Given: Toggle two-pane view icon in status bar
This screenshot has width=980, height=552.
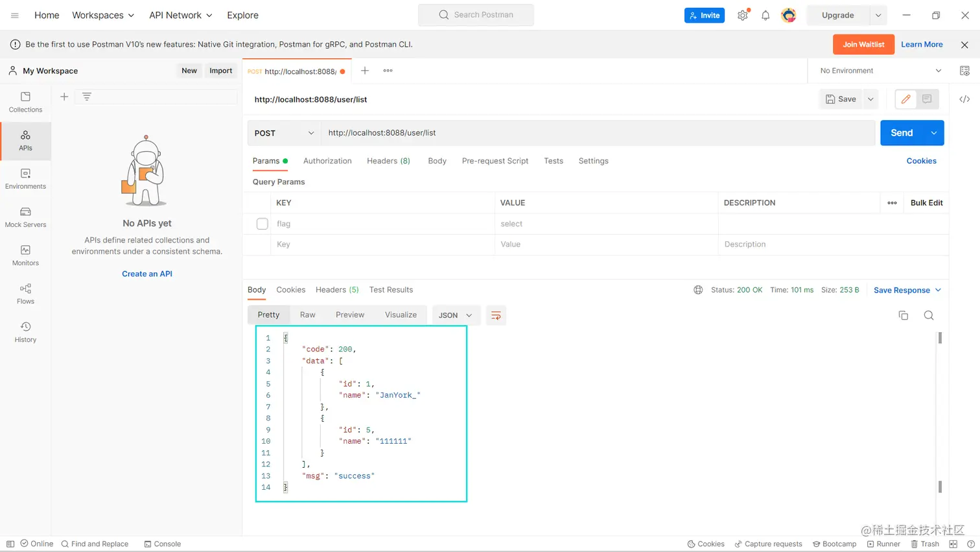Looking at the screenshot, I should coord(953,544).
